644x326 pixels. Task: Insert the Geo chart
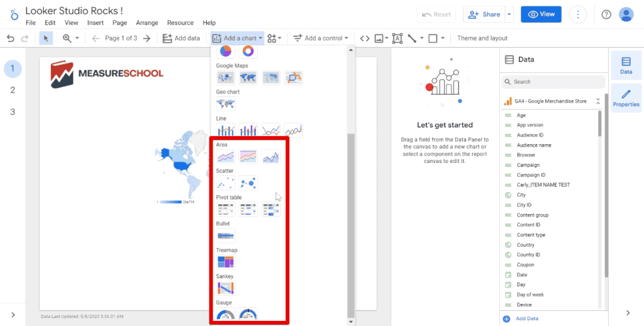(226, 104)
